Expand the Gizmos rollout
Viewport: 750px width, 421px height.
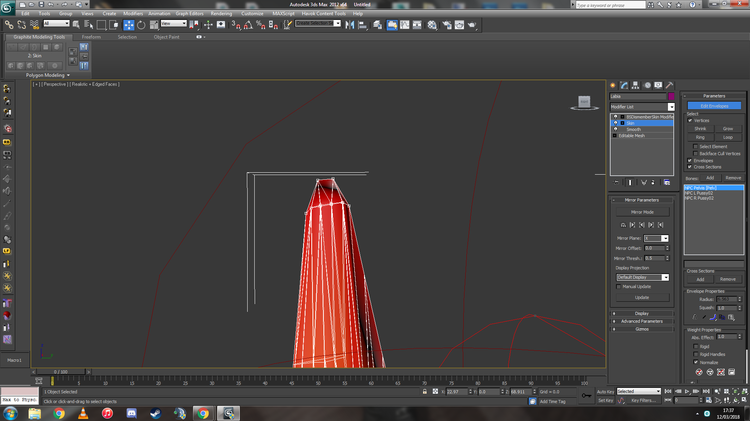[x=642, y=329]
